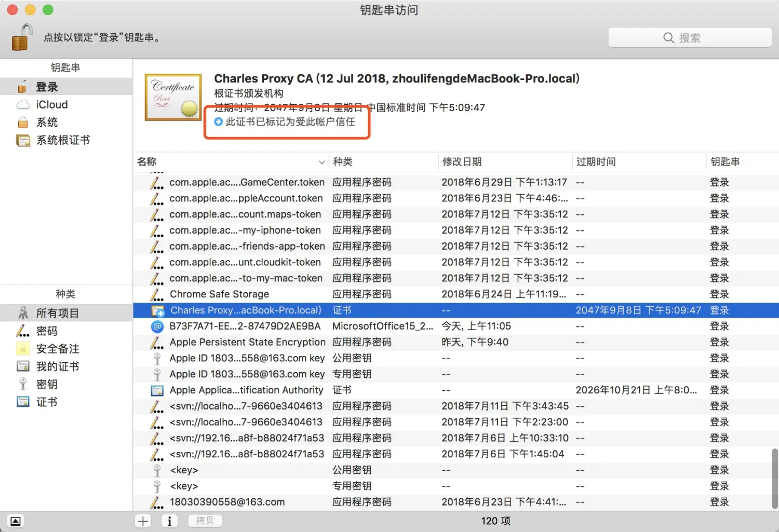Click the search field
The image size is (779, 532).
tap(690, 37)
